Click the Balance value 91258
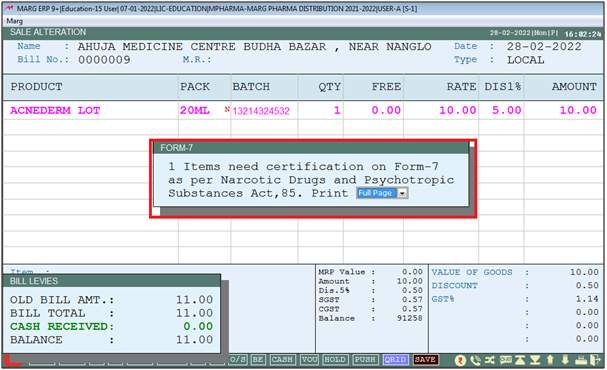This screenshot has height=370, width=607. point(410,318)
